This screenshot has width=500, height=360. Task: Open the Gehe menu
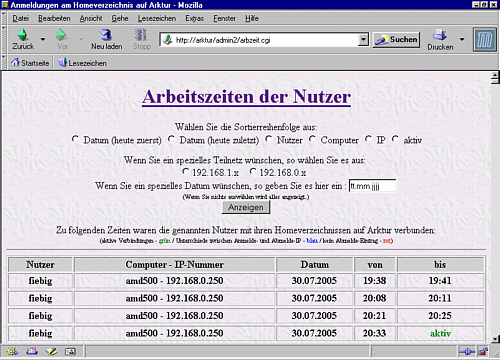tap(120, 18)
